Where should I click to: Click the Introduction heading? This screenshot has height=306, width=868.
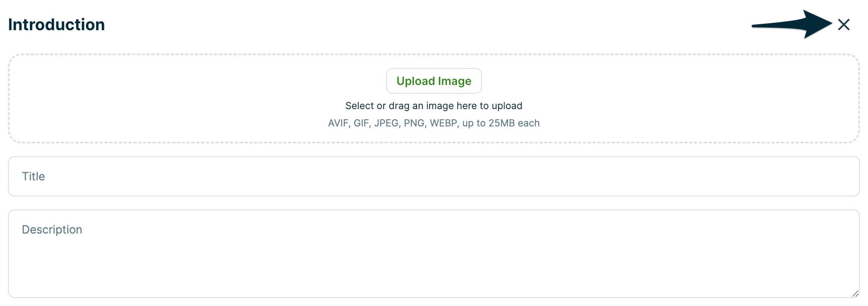(x=56, y=25)
